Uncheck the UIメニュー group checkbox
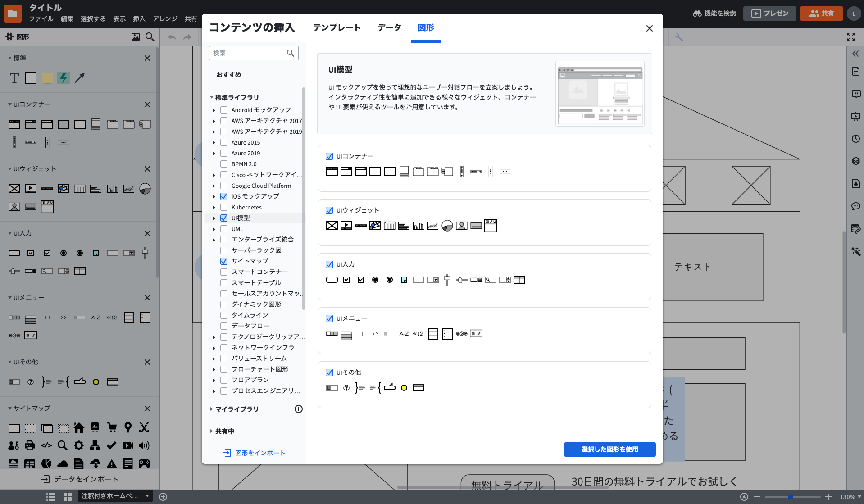 tap(329, 318)
